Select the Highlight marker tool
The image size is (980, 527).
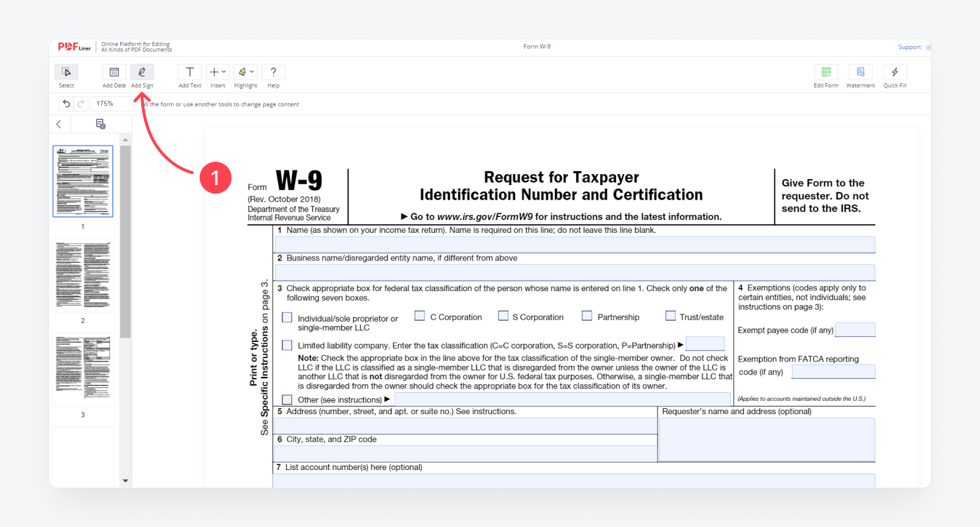click(x=243, y=72)
